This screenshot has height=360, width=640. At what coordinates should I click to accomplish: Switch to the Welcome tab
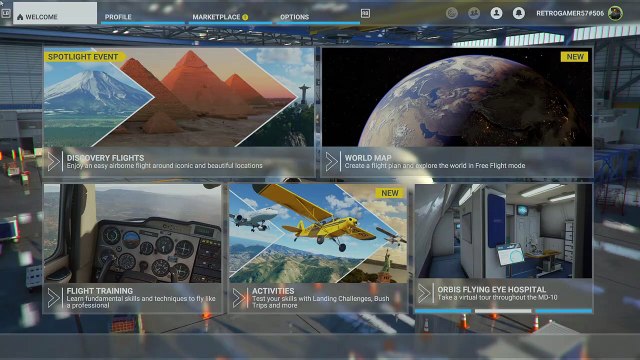55,13
